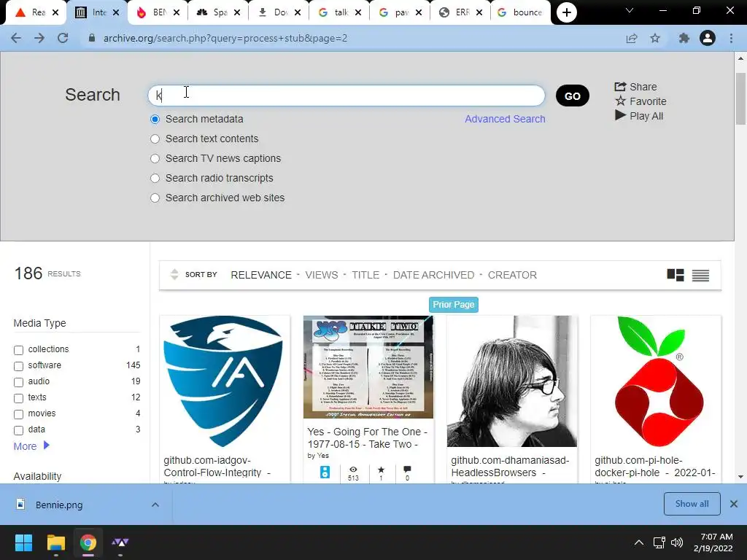Sort results by VIEWS
The image size is (747, 560).
tap(322, 275)
